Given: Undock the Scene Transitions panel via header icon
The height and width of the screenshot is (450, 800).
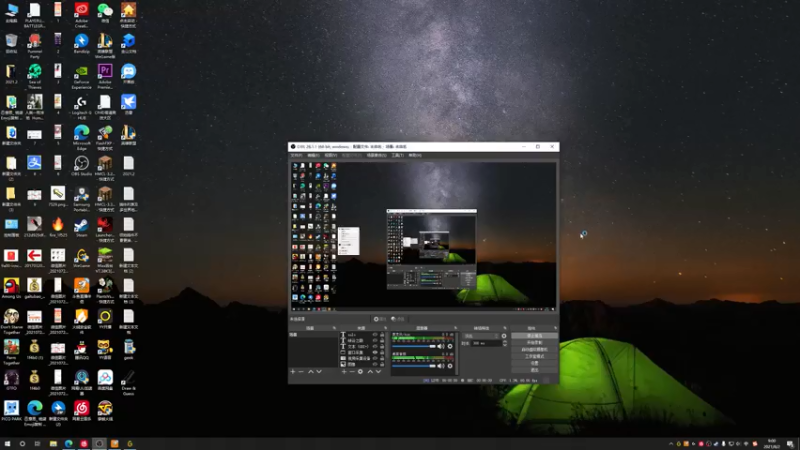Looking at the screenshot, I should [x=505, y=328].
